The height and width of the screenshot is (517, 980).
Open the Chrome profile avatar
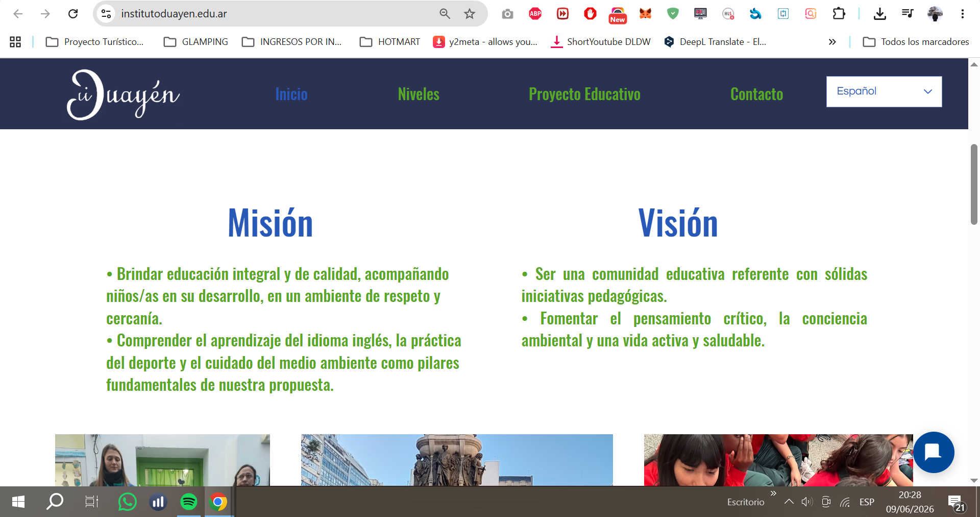coord(935,14)
